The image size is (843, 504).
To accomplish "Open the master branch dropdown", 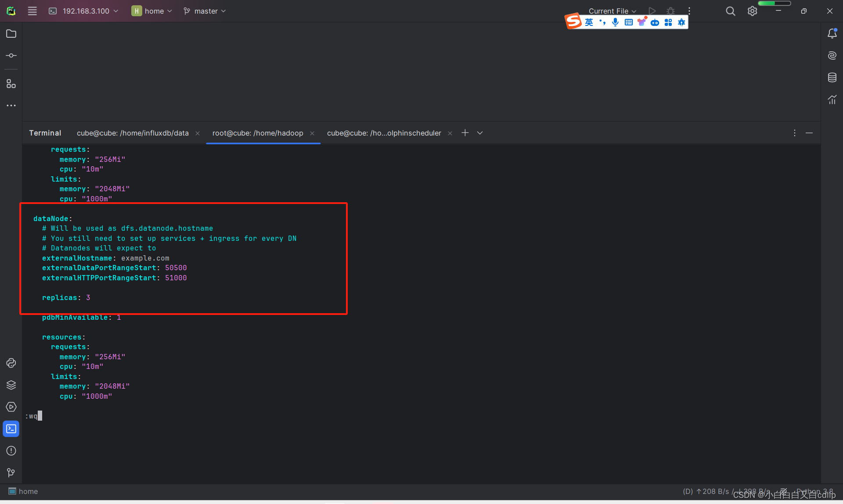I will click(205, 11).
